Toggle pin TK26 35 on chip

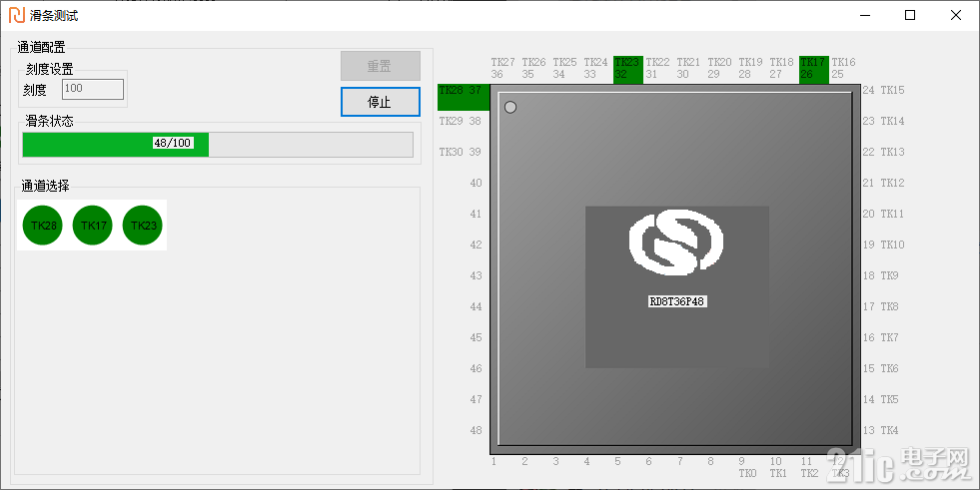[533, 68]
